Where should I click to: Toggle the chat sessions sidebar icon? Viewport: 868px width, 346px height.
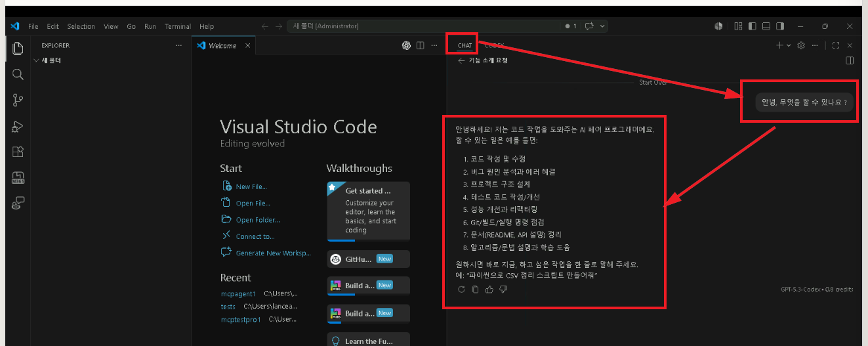[850, 60]
